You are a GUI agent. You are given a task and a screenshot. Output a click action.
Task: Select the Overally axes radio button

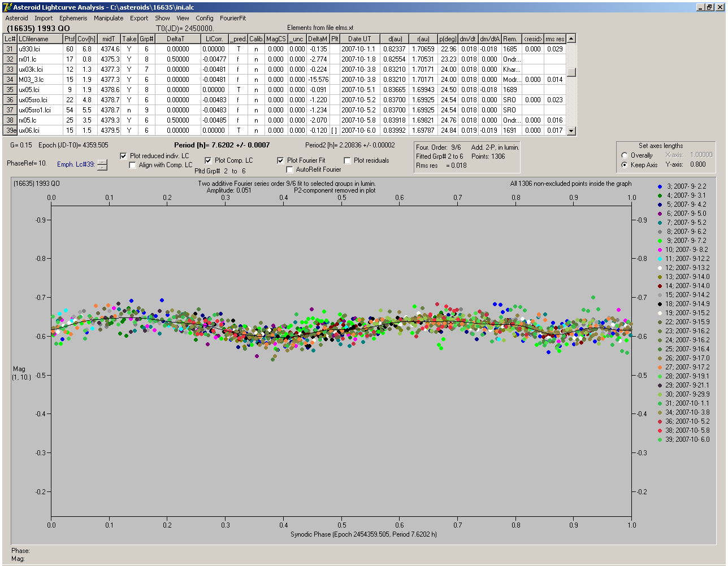pyautogui.click(x=625, y=155)
